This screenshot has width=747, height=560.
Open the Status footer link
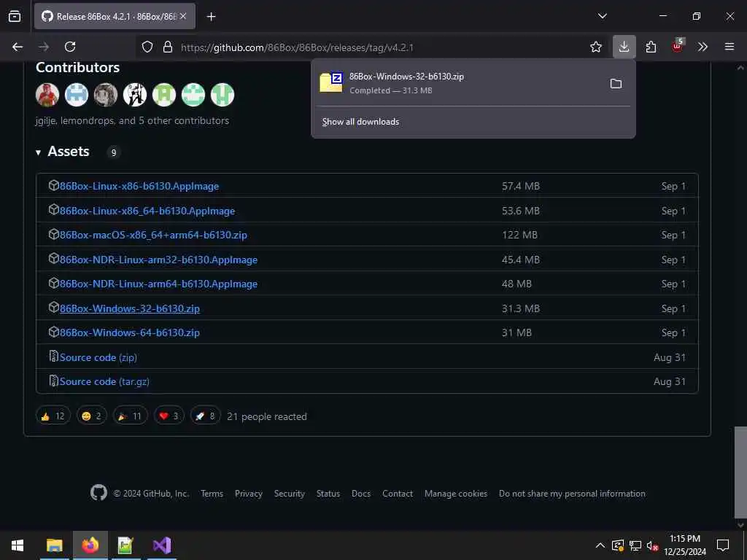328,494
